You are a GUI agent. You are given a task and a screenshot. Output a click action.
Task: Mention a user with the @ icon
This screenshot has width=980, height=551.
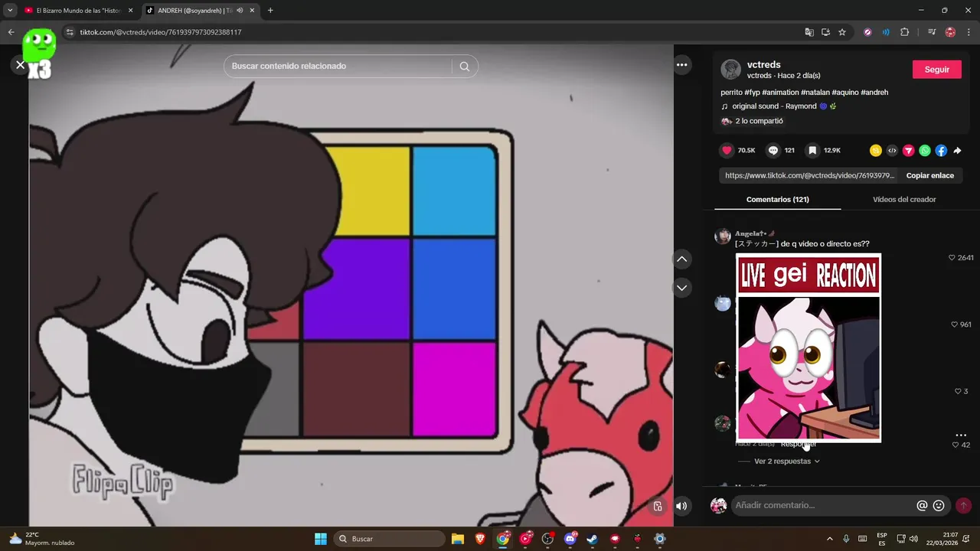click(x=922, y=505)
